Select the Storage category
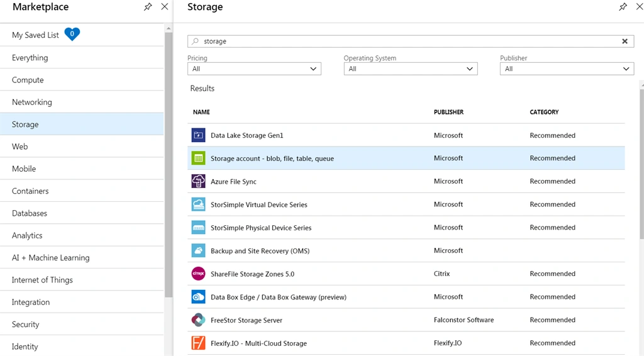The height and width of the screenshot is (356, 644). coord(82,124)
